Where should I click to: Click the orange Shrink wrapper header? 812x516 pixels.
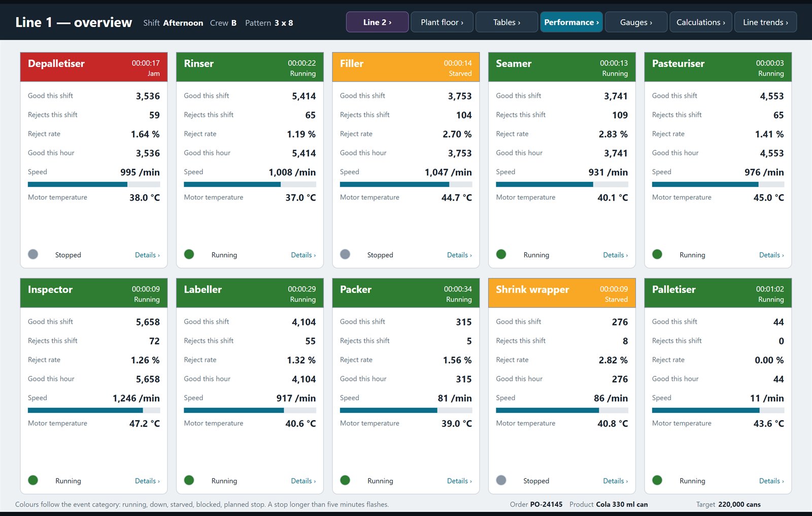(x=562, y=293)
